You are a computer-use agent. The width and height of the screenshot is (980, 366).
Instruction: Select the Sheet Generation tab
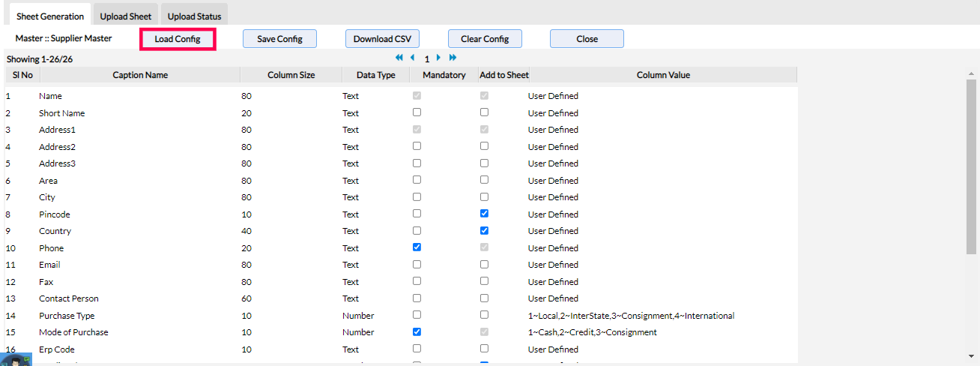tap(50, 16)
